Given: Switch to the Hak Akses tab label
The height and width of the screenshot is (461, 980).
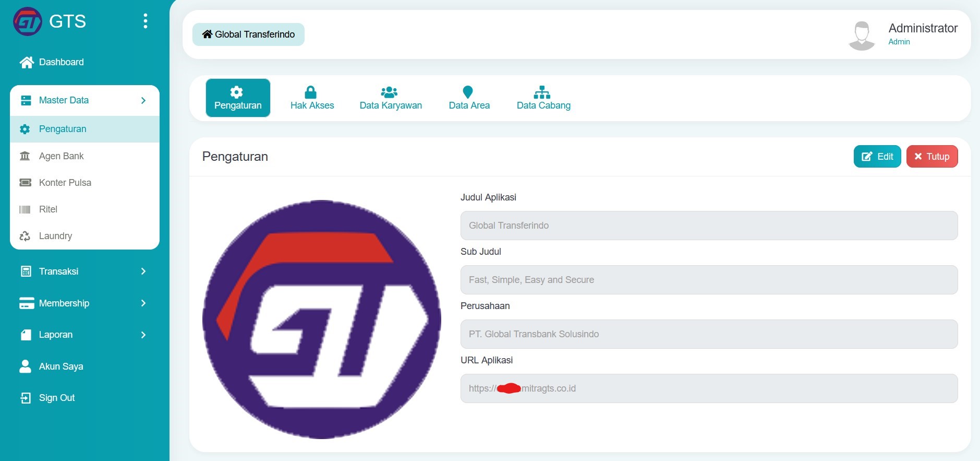Looking at the screenshot, I should pos(312,105).
